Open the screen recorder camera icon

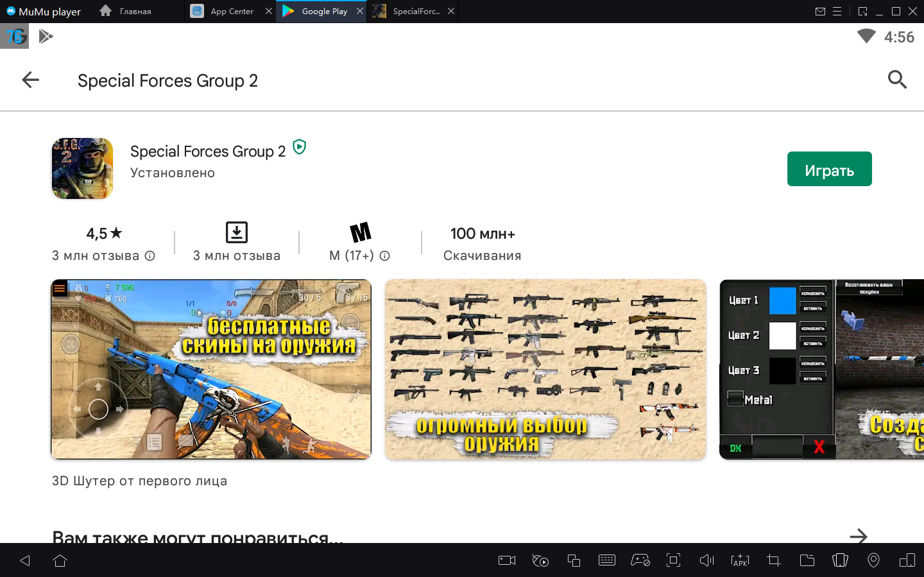(507, 560)
